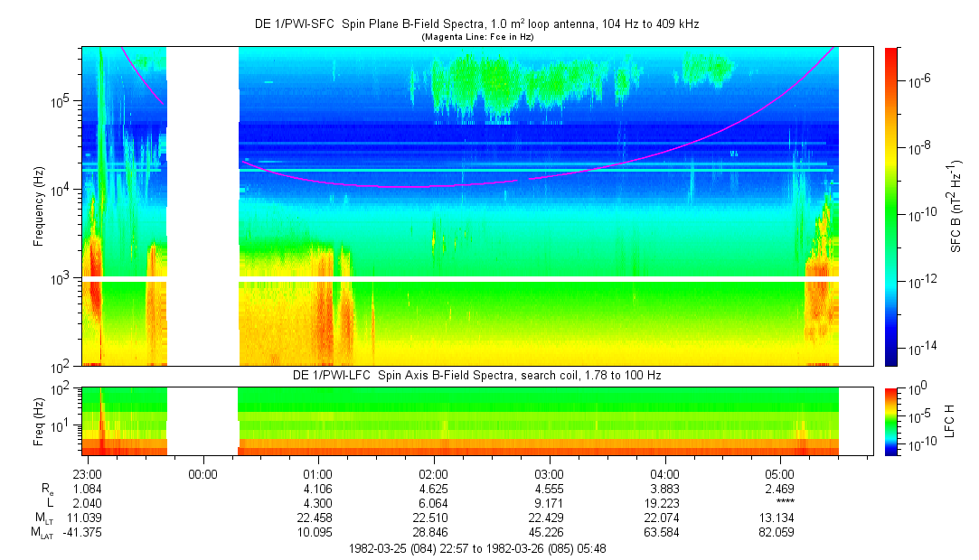Click the MLT row label
The width and height of the screenshot is (979, 560).
click(43, 518)
